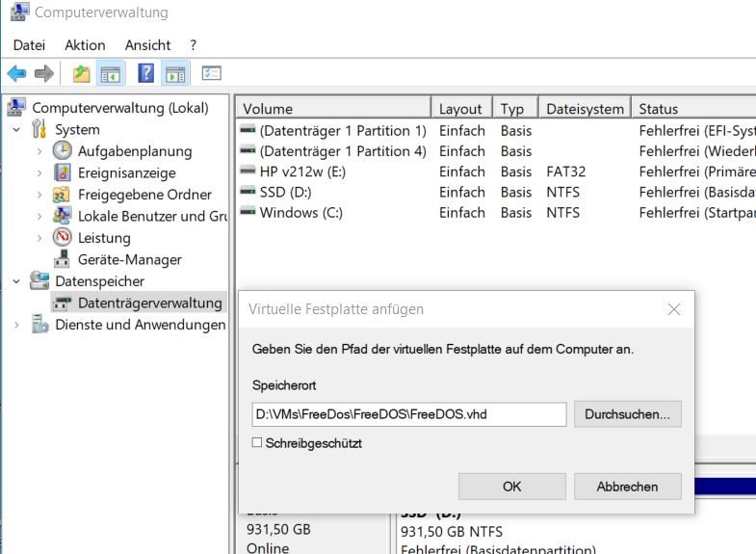This screenshot has width=756, height=554.
Task: Select the Windows (C:) volume row
Action: point(300,212)
